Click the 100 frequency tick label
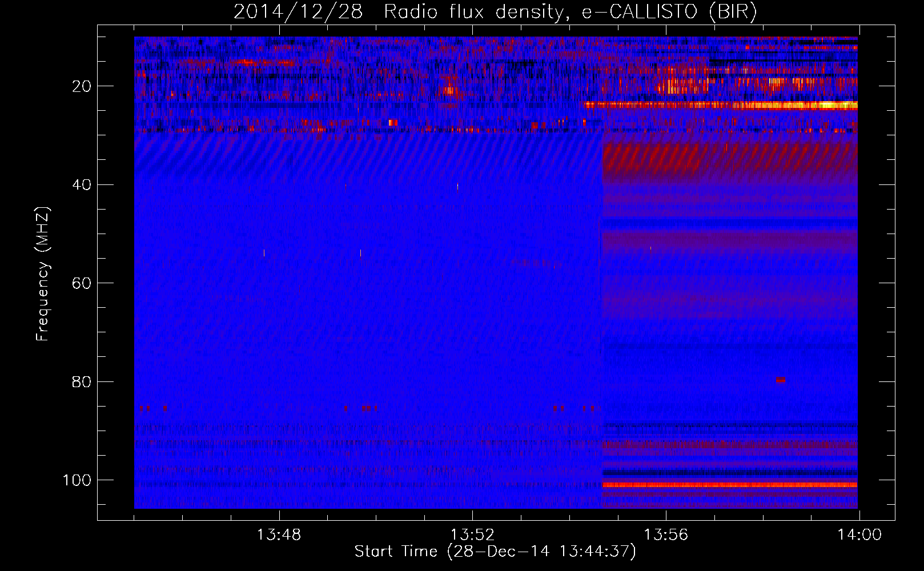Screen dimensions: 924x571 click(77, 480)
